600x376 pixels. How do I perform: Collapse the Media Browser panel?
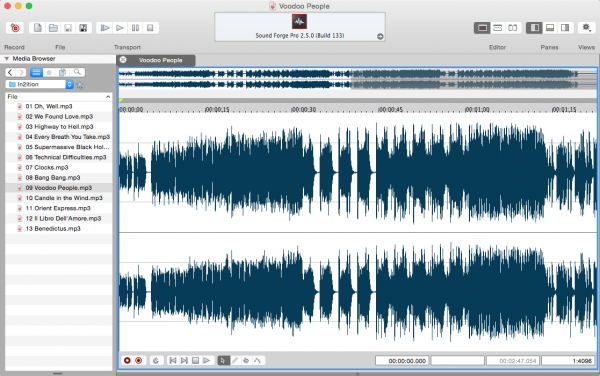tap(7, 59)
